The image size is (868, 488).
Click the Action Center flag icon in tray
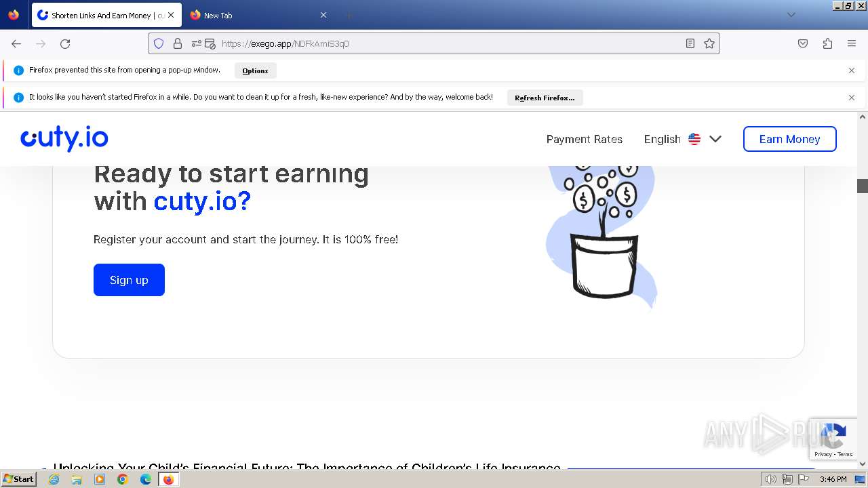804,479
